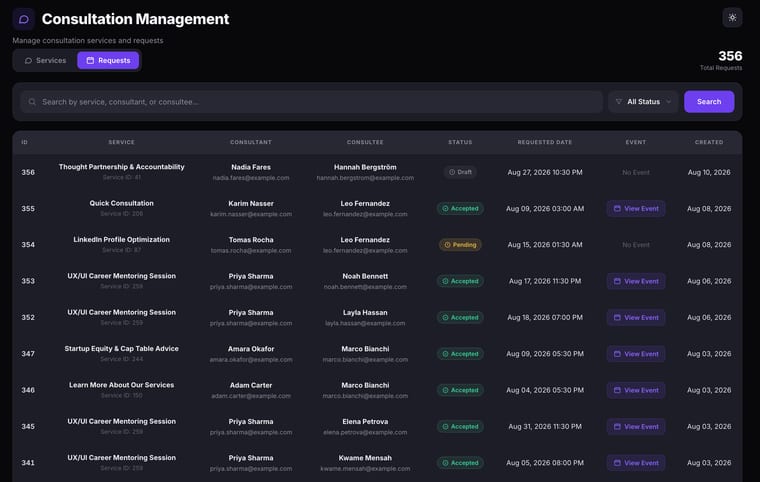Click the Created column header
This screenshot has height=482, width=760.
pos(709,142)
